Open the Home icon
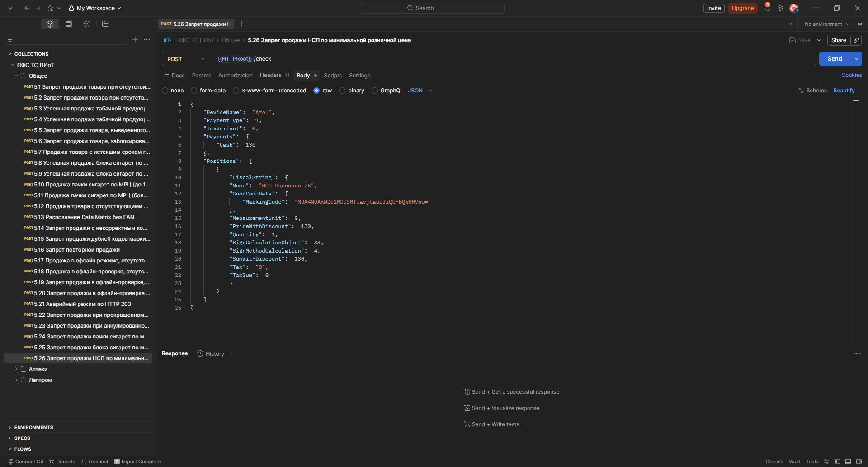This screenshot has width=868, height=467. pyautogui.click(x=51, y=8)
